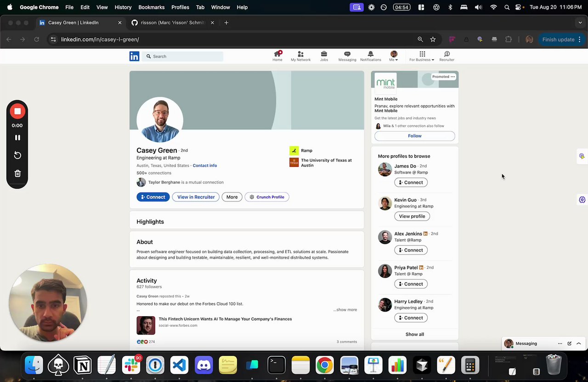Open Contact info link

click(205, 165)
